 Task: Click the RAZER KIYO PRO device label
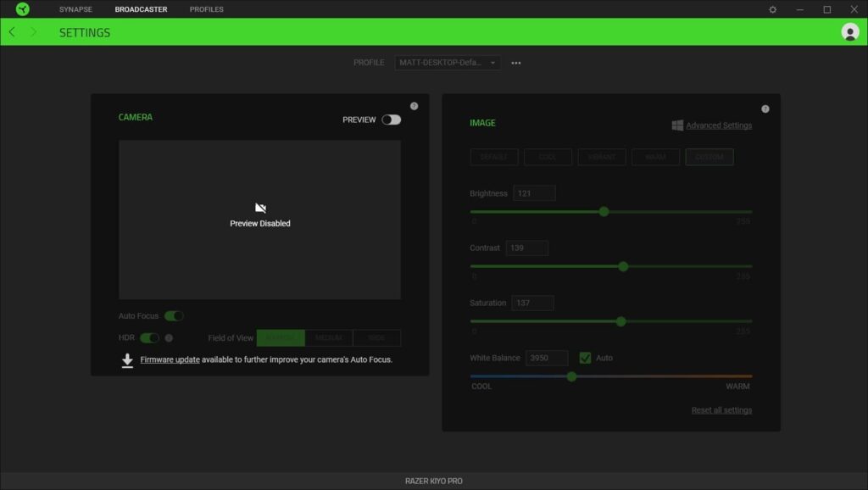434,482
